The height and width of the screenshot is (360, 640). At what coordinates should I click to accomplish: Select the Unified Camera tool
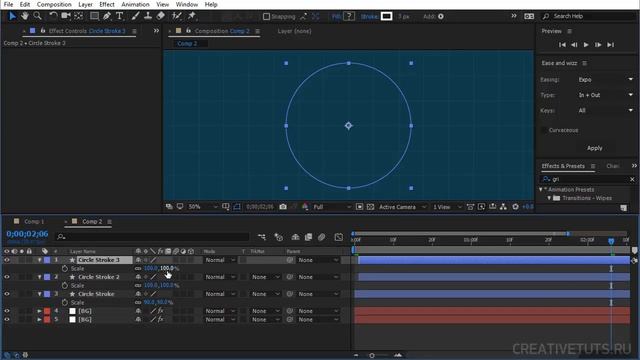click(66, 16)
